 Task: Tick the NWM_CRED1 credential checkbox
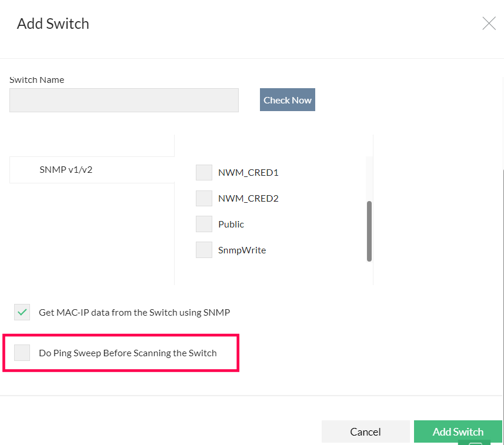[x=204, y=173]
